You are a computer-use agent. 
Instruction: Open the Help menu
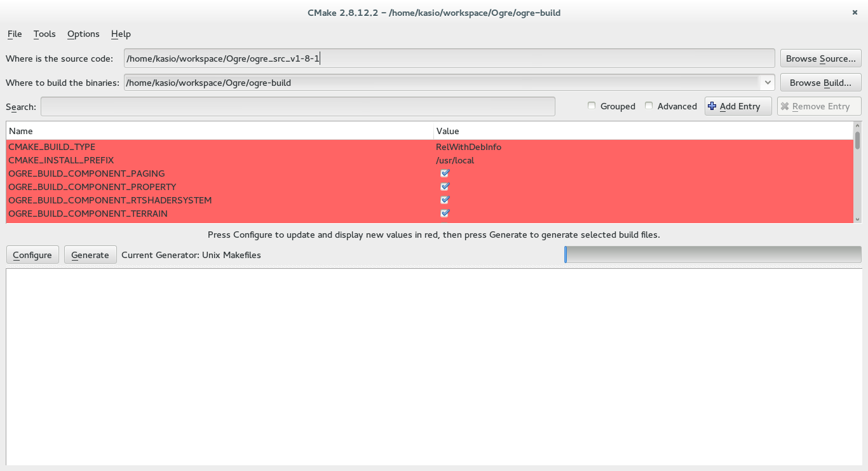pos(121,34)
